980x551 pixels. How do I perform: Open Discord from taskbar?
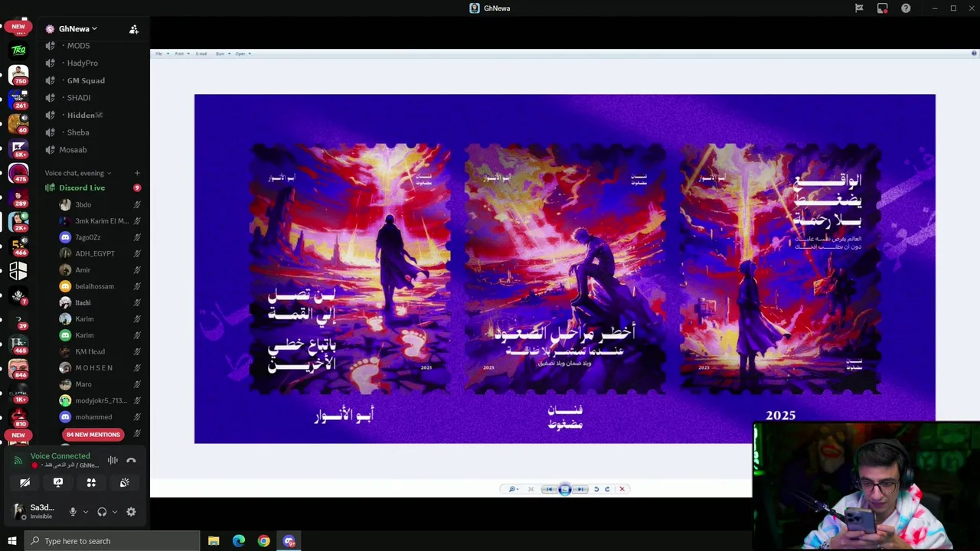289,541
